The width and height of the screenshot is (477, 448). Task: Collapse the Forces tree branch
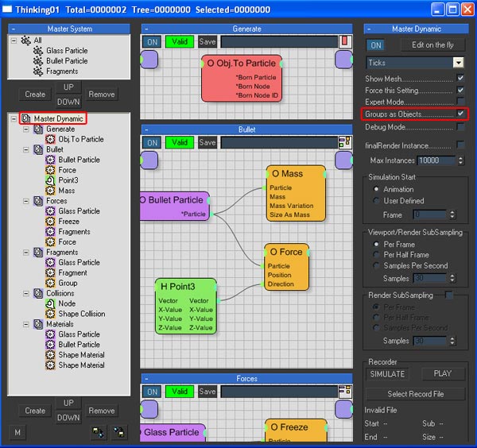(x=26, y=201)
